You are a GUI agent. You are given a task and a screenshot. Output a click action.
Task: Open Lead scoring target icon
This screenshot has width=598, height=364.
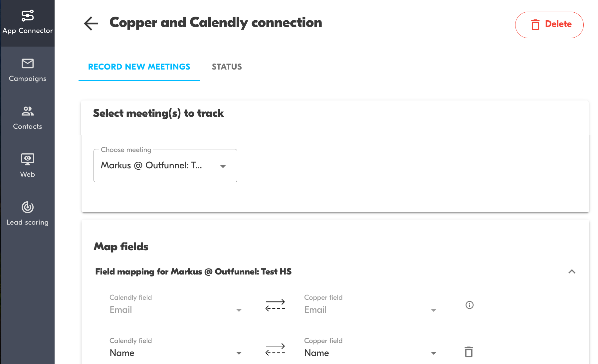28,207
